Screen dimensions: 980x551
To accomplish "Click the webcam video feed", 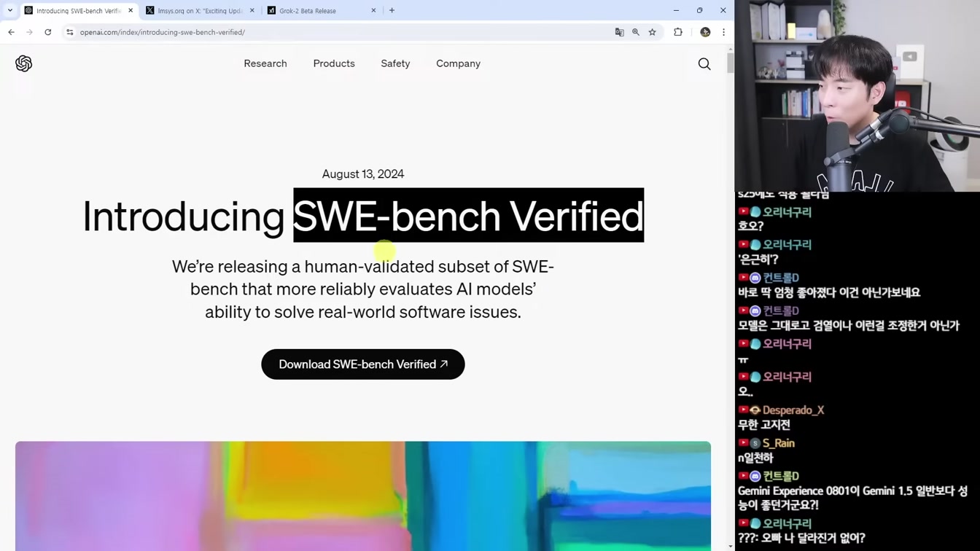I will point(857,95).
